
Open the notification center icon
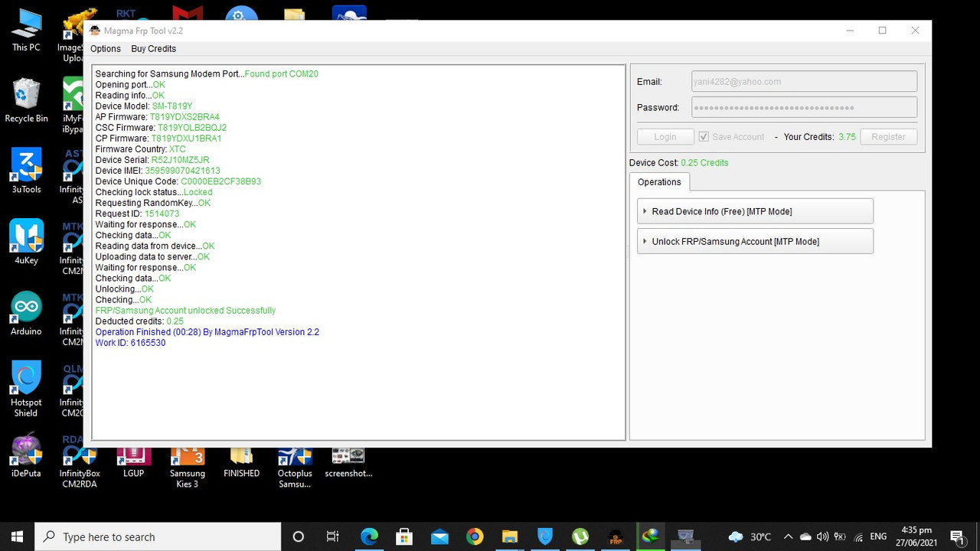(x=957, y=536)
